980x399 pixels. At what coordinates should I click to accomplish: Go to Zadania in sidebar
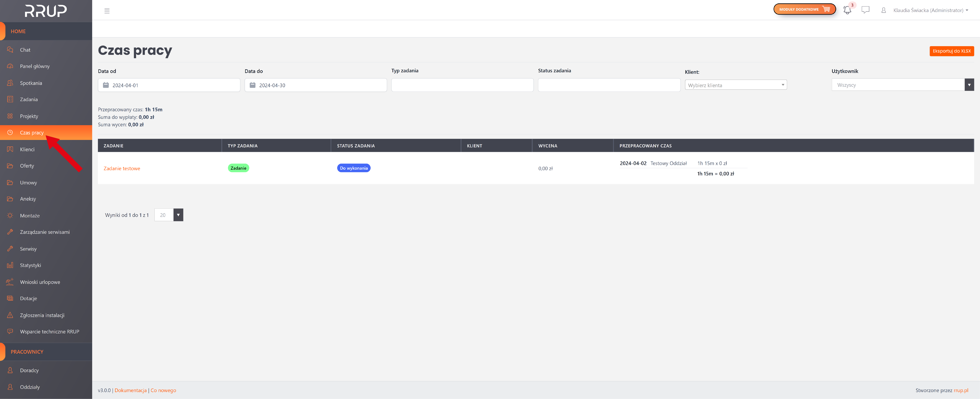29,99
